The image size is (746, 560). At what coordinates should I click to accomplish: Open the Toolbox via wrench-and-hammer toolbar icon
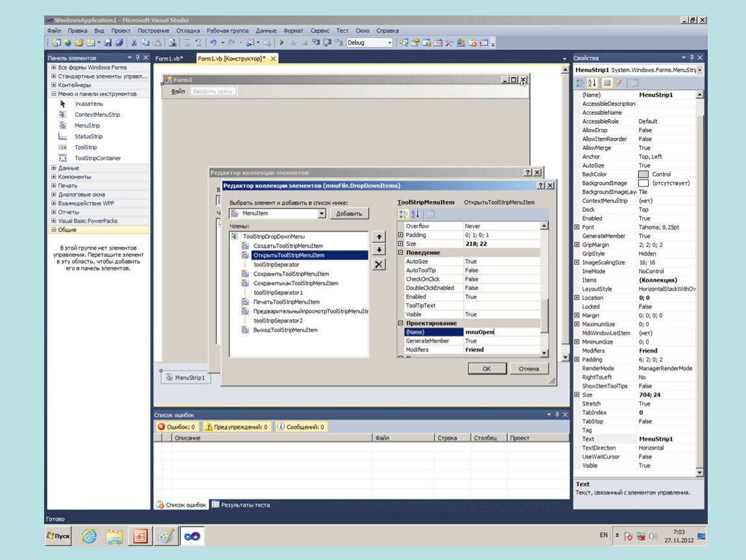pos(449,43)
